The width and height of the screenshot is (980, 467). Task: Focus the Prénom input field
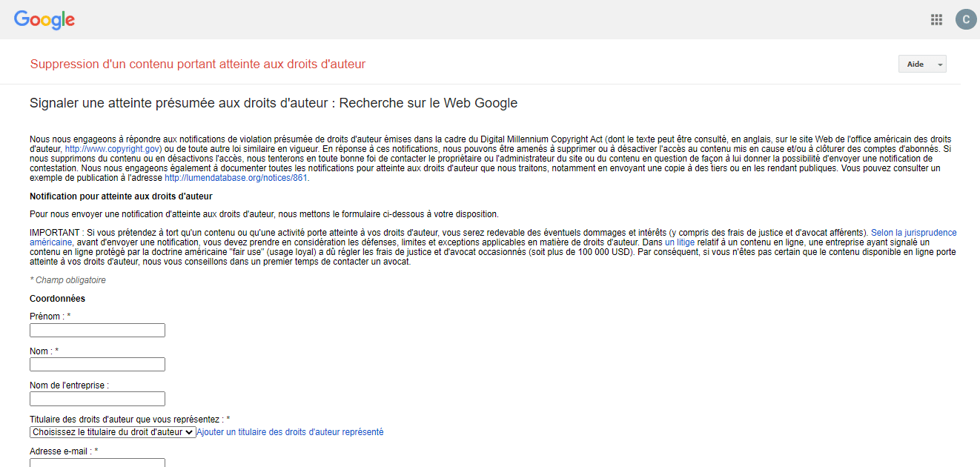97,331
